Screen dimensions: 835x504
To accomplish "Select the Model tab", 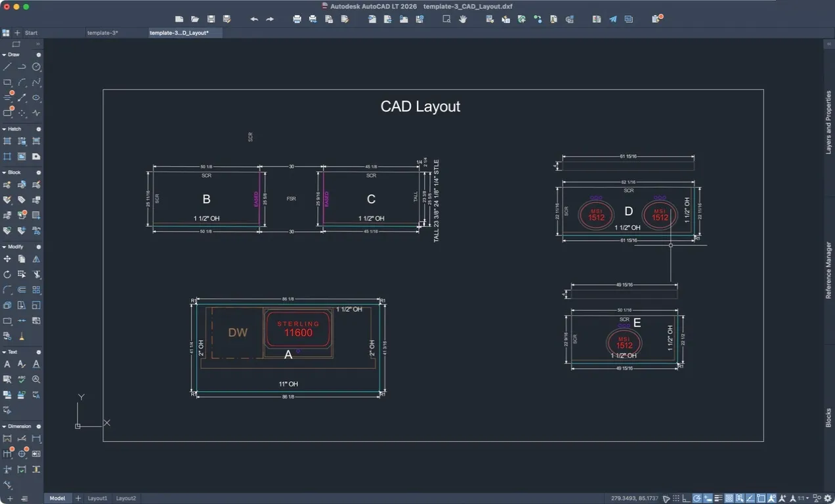I will tap(58, 499).
